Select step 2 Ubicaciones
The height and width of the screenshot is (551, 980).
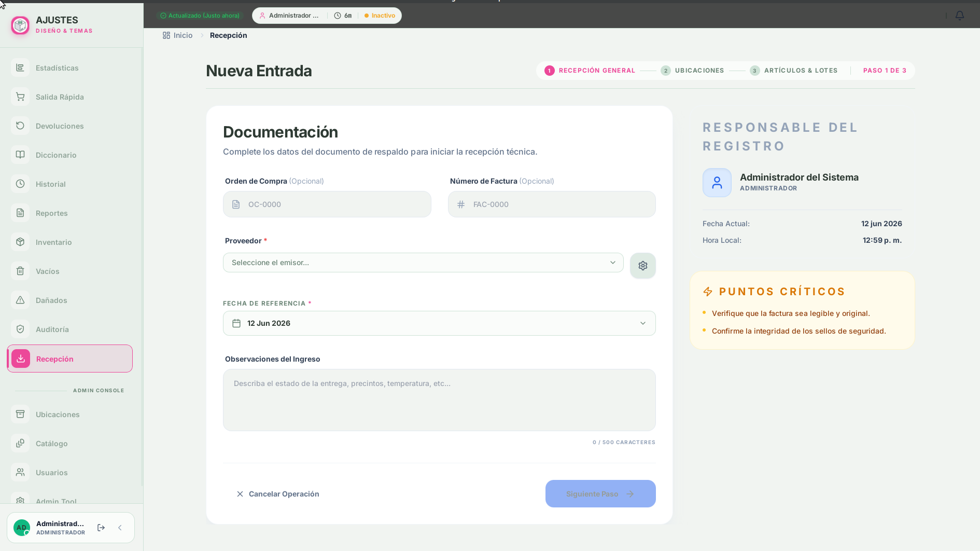pyautogui.click(x=692, y=71)
